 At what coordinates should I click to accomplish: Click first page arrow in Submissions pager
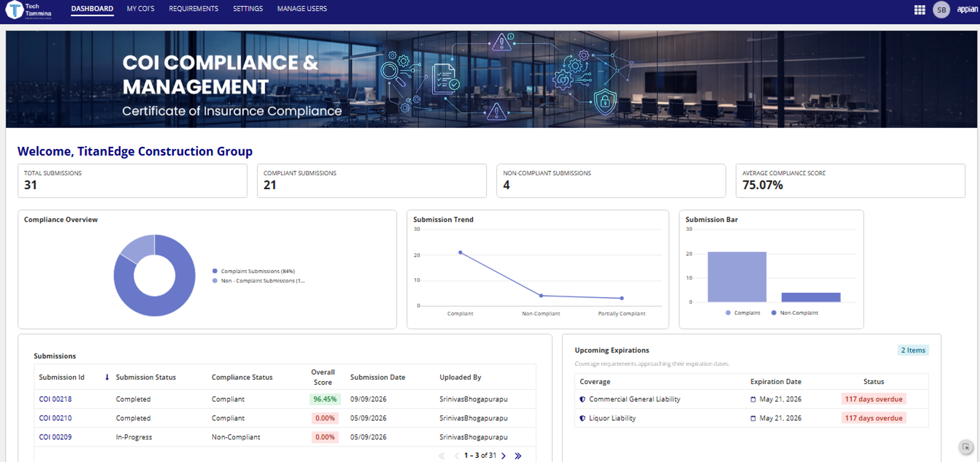pos(442,456)
